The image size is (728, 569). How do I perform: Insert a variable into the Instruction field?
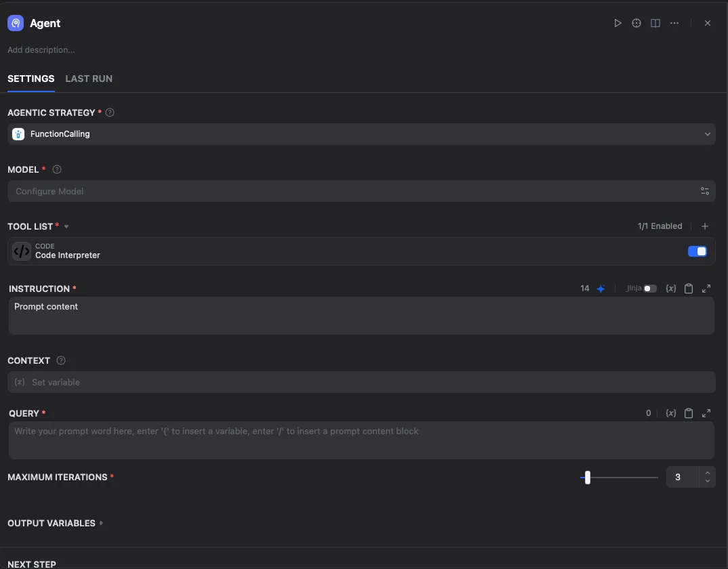[670, 288]
